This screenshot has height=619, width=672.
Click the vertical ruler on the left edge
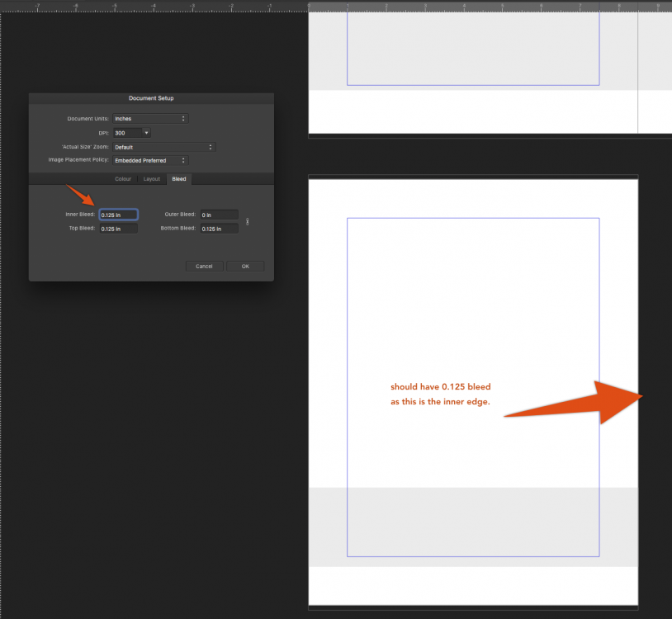click(2, 330)
